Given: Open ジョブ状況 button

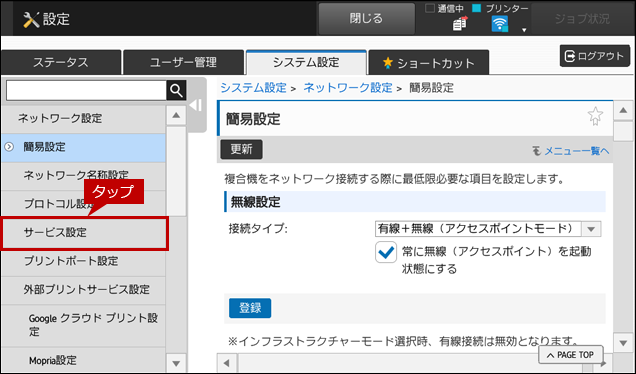Looking at the screenshot, I should point(582,19).
